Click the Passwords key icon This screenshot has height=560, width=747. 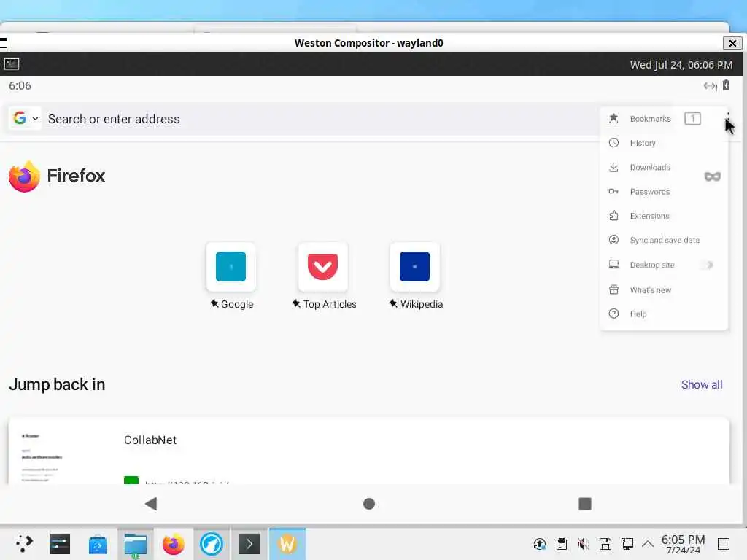point(614,192)
